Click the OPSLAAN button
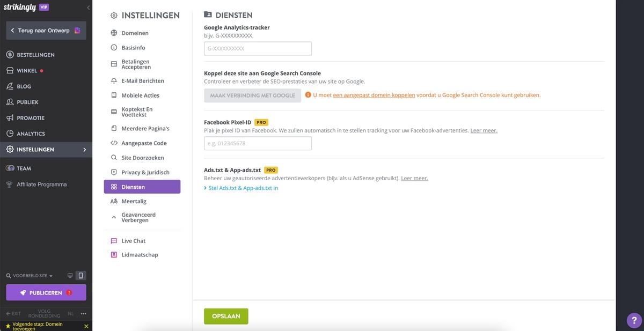The height and width of the screenshot is (331, 644). point(225,316)
